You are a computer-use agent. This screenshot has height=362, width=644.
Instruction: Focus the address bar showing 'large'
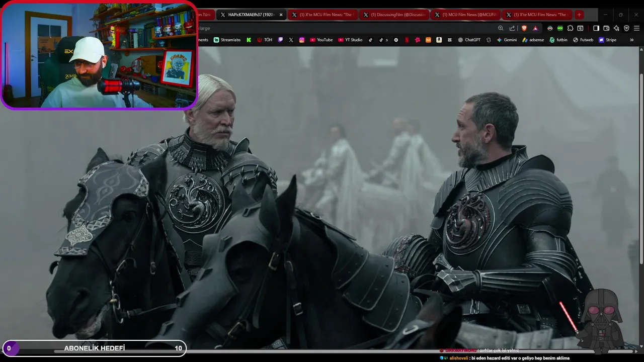point(346,28)
